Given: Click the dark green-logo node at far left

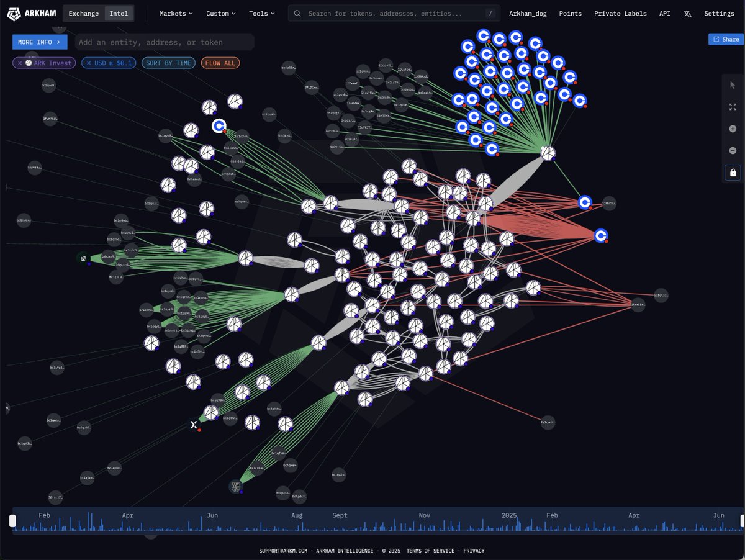Looking at the screenshot, I should coord(83,258).
